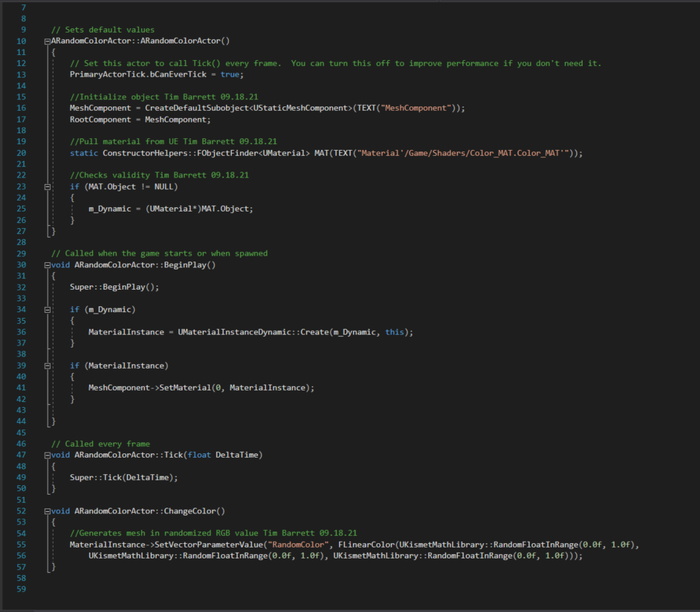Collapse the Tick function fold on line 47
This screenshot has width=700, height=612.
point(47,456)
